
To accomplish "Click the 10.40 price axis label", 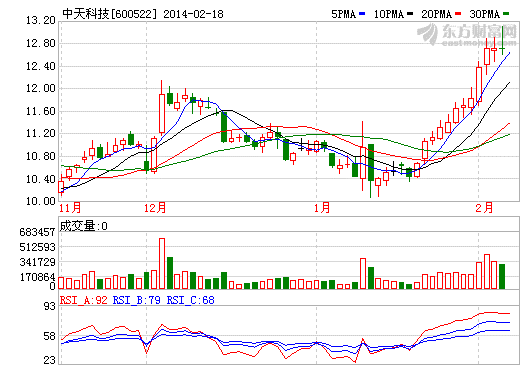I will point(41,179).
